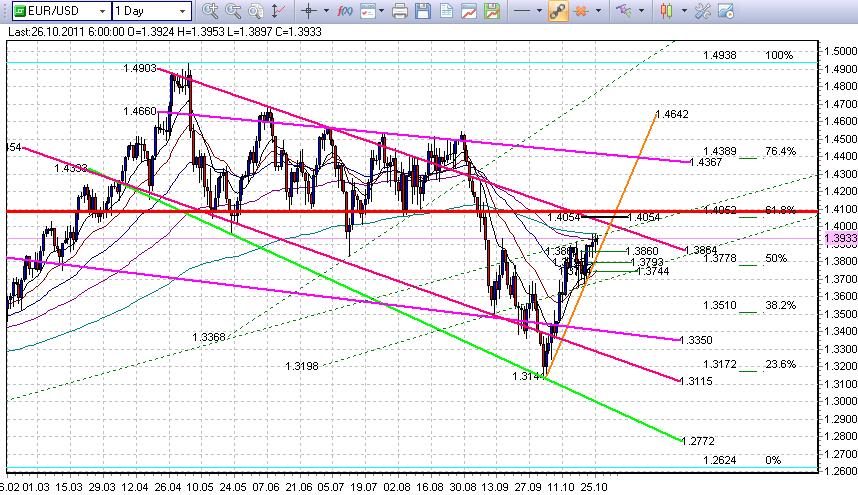Click the 30.08 date on time axis
The image size is (858, 495).
(x=463, y=487)
